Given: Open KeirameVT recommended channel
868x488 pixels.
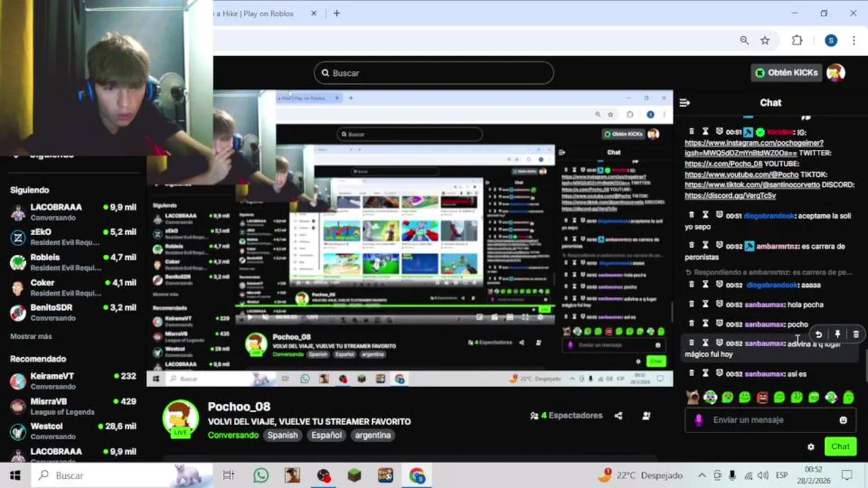Looking at the screenshot, I should click(73, 381).
